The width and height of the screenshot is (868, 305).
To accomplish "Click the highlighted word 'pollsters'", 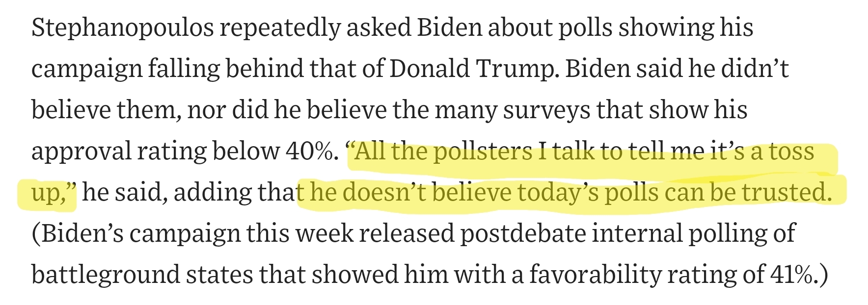I will coord(483,151).
